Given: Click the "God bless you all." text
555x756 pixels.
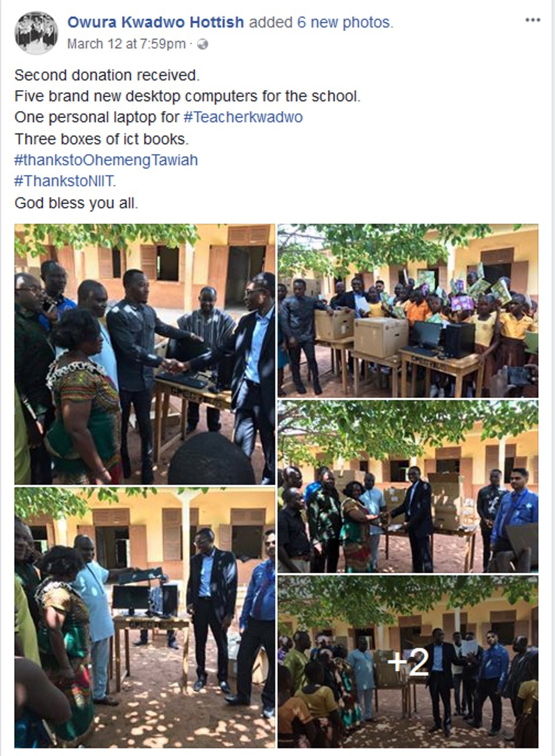Looking at the screenshot, I should (x=76, y=203).
